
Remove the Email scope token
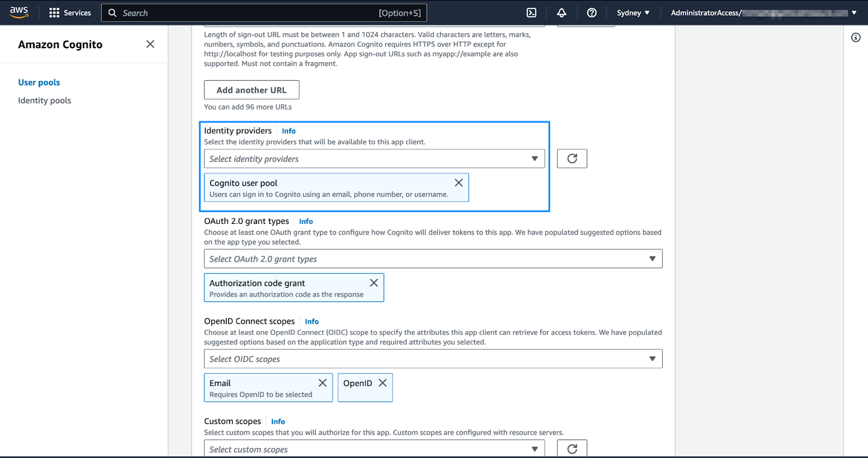coord(323,383)
